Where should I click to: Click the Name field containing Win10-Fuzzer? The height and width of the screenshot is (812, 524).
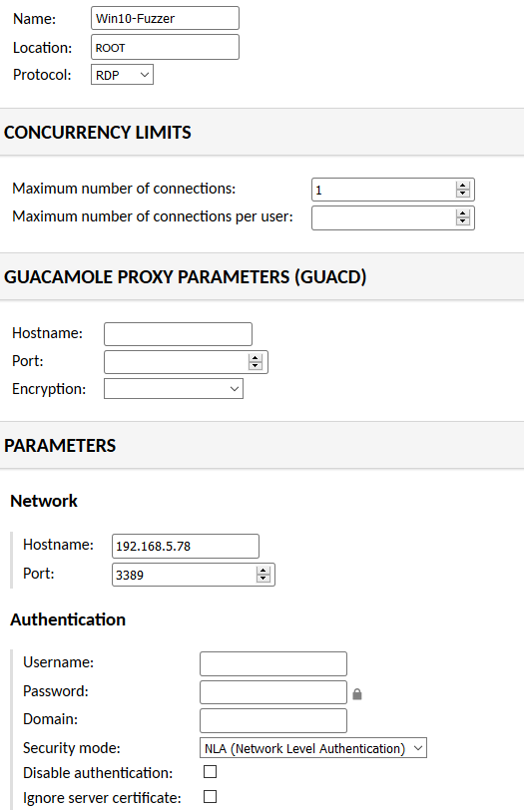[165, 18]
